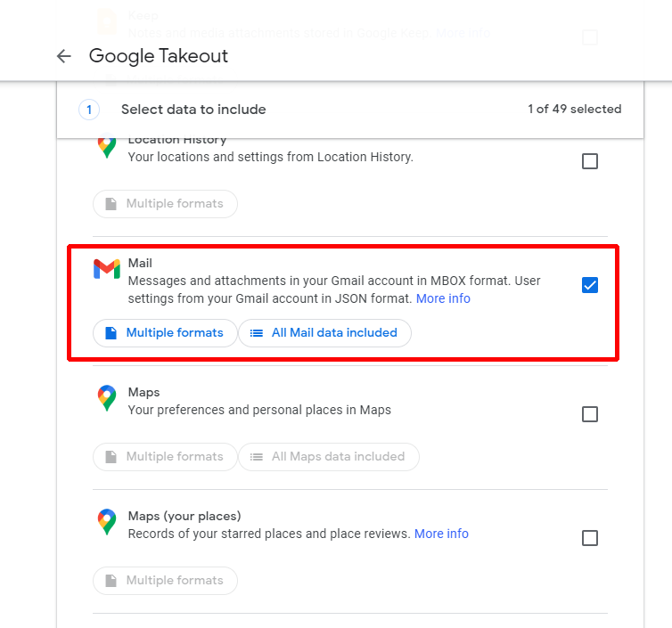Open Mail's Multiple formats options
Screen dimensions: 672x628
(165, 333)
